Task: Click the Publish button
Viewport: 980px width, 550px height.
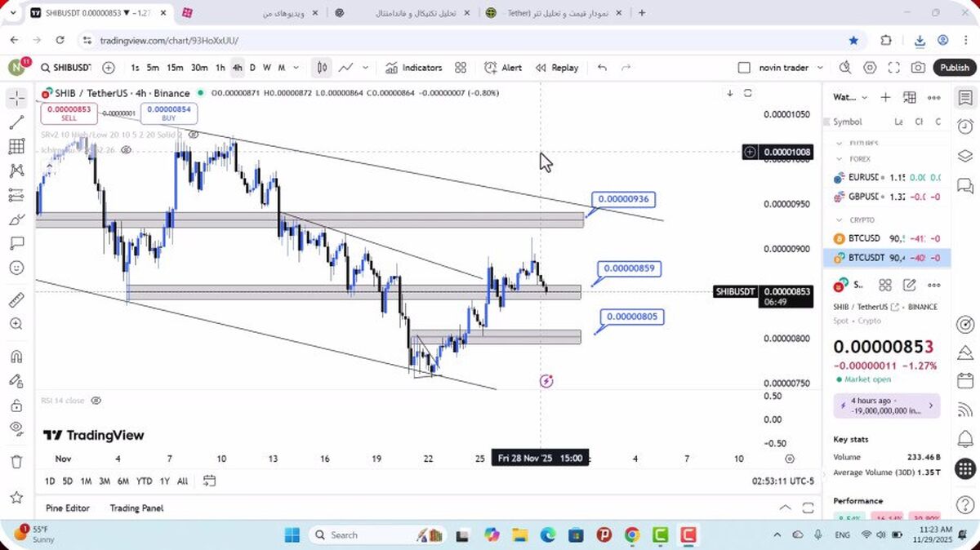Action: point(954,68)
